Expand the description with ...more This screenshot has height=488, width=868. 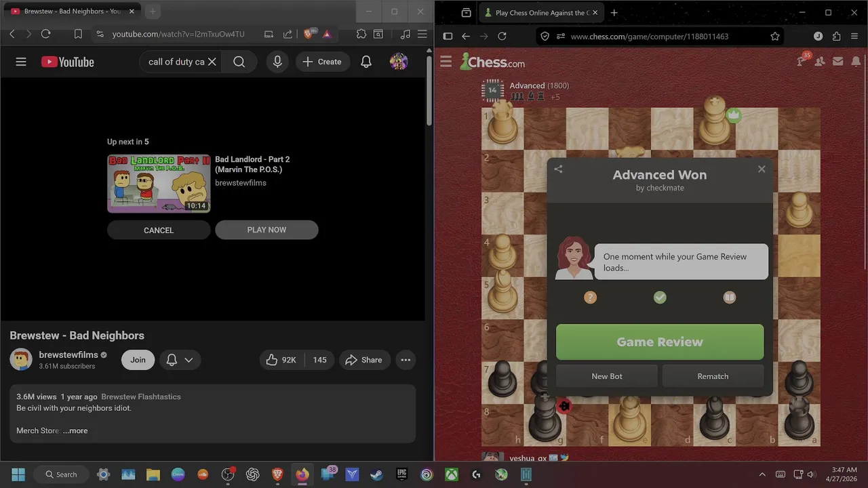click(x=75, y=430)
